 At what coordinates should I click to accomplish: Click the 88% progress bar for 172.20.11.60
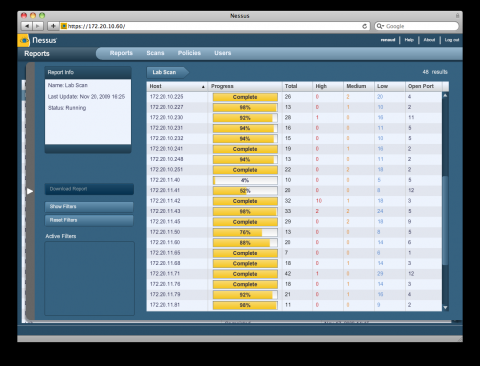[245, 243]
